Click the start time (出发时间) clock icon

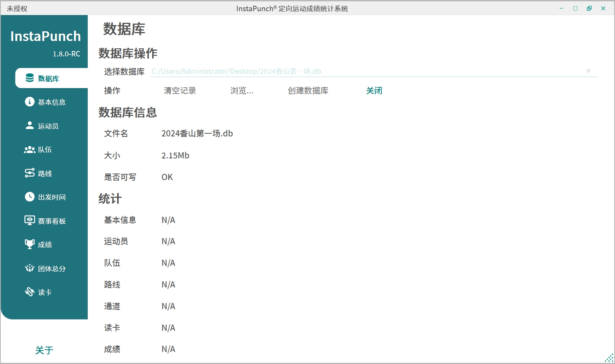[30, 197]
